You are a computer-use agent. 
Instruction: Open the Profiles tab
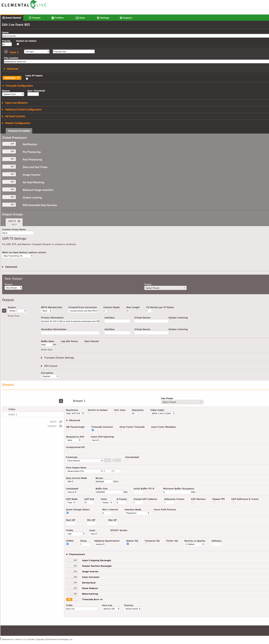click(x=57, y=18)
